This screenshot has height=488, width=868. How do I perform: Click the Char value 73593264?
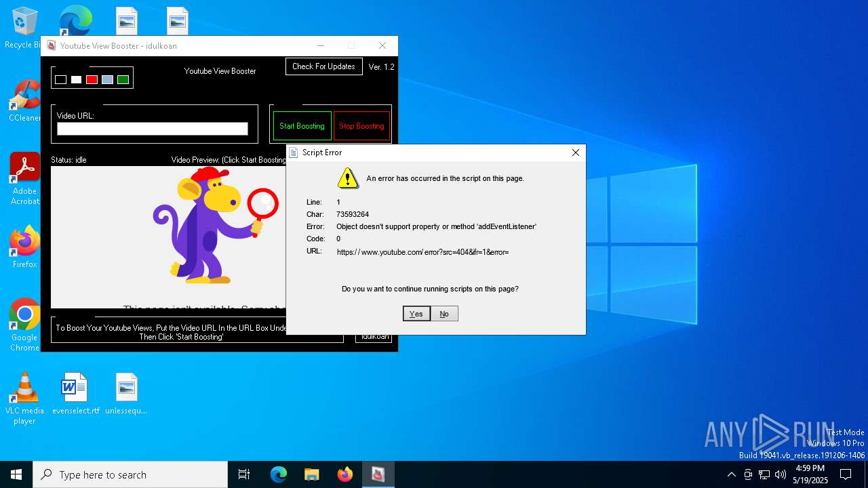tap(353, 214)
